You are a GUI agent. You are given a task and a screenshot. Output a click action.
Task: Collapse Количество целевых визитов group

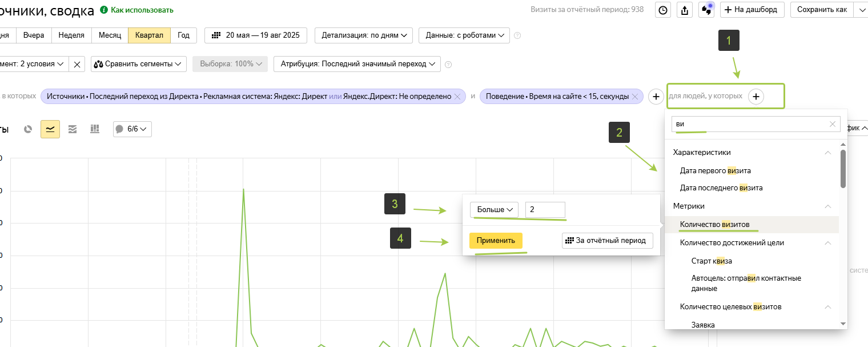tap(827, 307)
